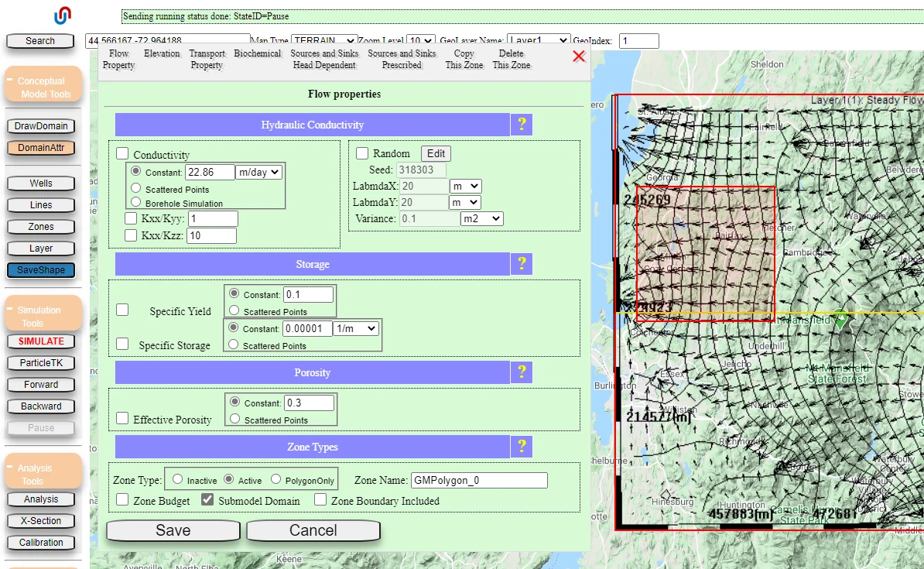
Task: Open Zone Types help question mark
Action: tap(522, 447)
